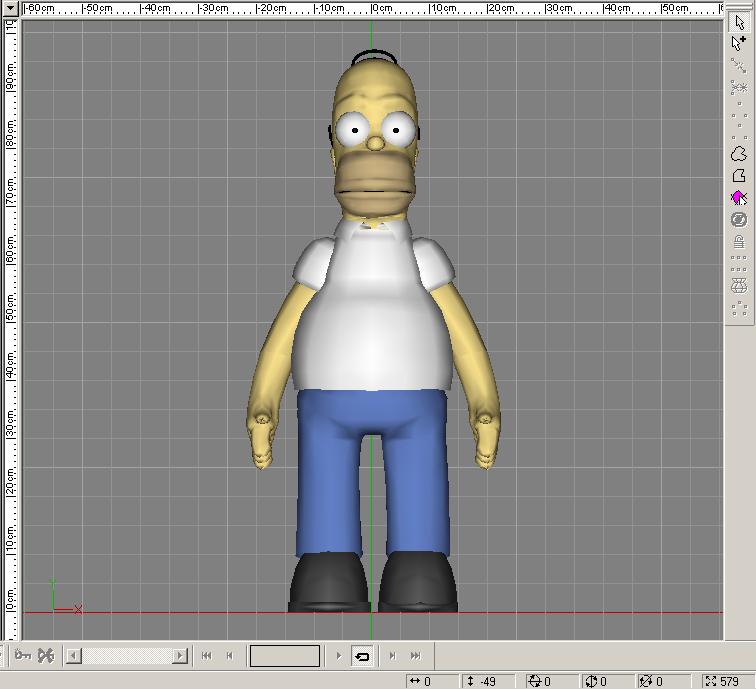Step back to the previous frame
The width and height of the screenshot is (756, 690).
tap(230, 656)
